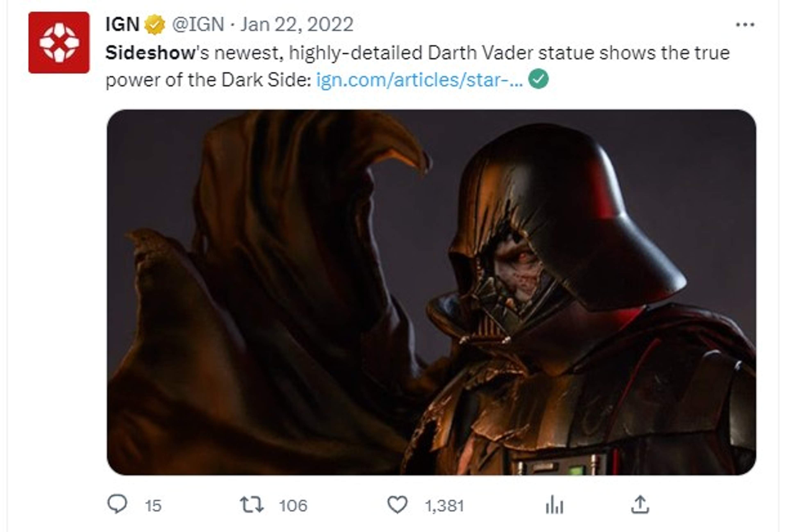Open the IGN profile avatar
This screenshot has width=787, height=532.
pyautogui.click(x=59, y=42)
